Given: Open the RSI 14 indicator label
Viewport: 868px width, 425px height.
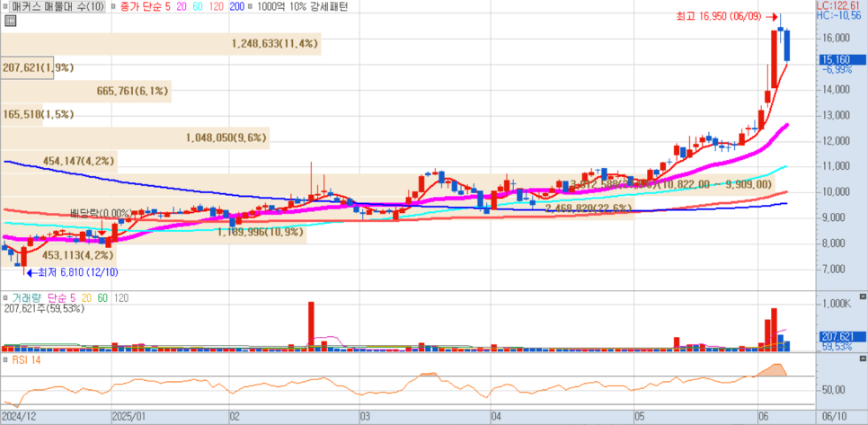Looking at the screenshot, I should (29, 359).
